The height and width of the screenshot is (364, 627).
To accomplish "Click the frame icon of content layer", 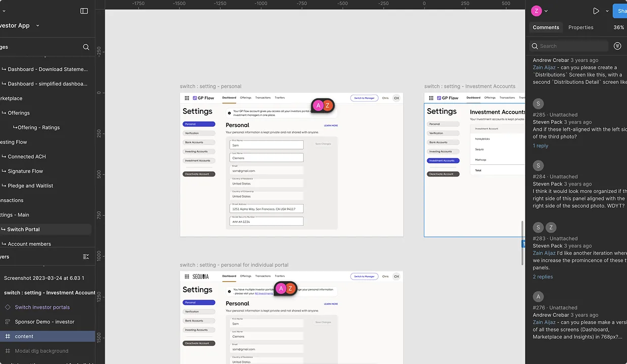I will tap(8, 336).
